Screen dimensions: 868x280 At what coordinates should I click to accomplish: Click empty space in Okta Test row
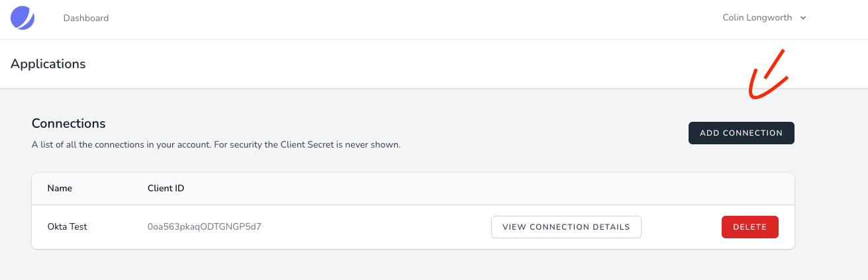(x=384, y=226)
